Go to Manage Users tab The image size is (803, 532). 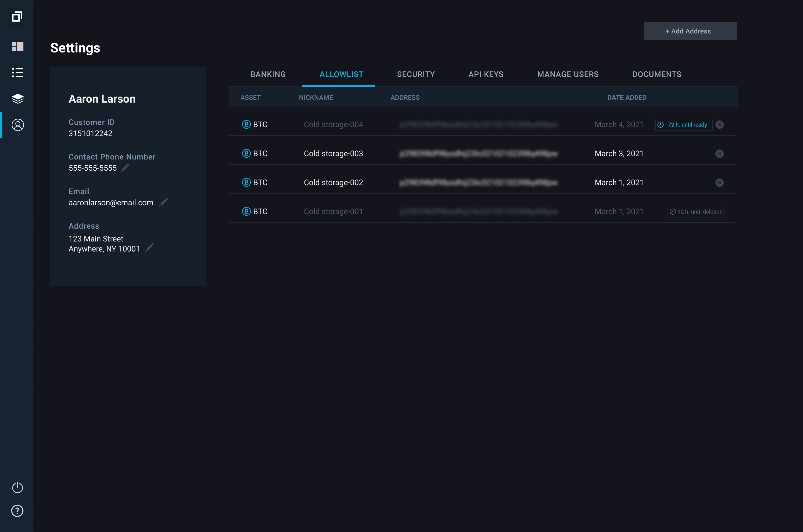(x=568, y=74)
